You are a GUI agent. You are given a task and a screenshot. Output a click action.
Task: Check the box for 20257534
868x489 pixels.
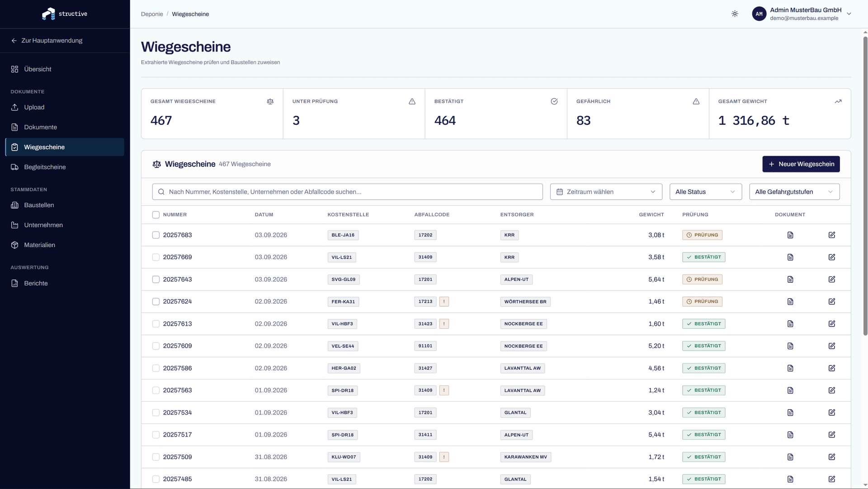[156, 413]
